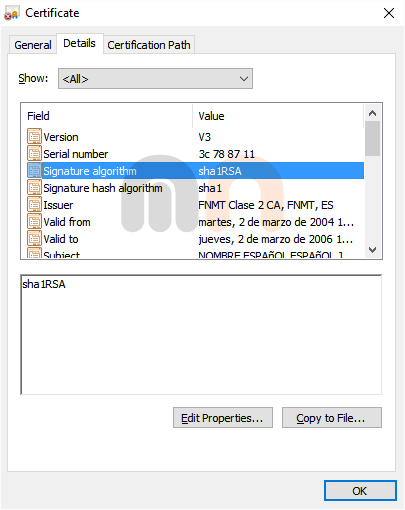Click the Valid from field icon
Viewport: 405px width, 510px height.
tap(34, 222)
